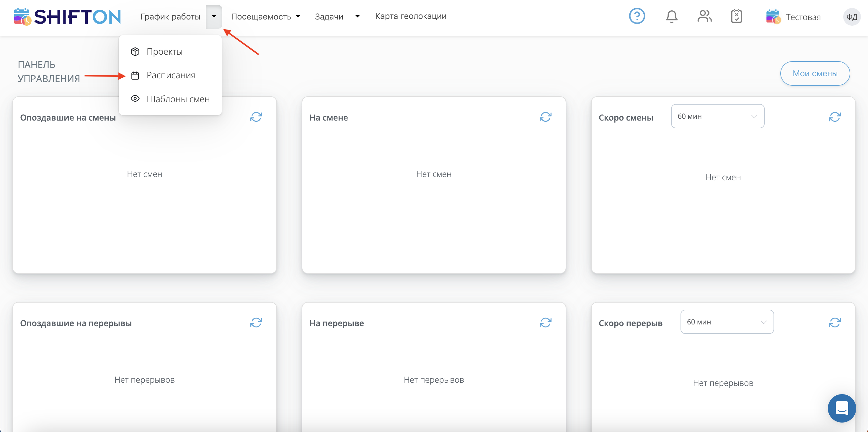
Task: Expand the Посещаемость dropdown arrow
Action: click(298, 16)
